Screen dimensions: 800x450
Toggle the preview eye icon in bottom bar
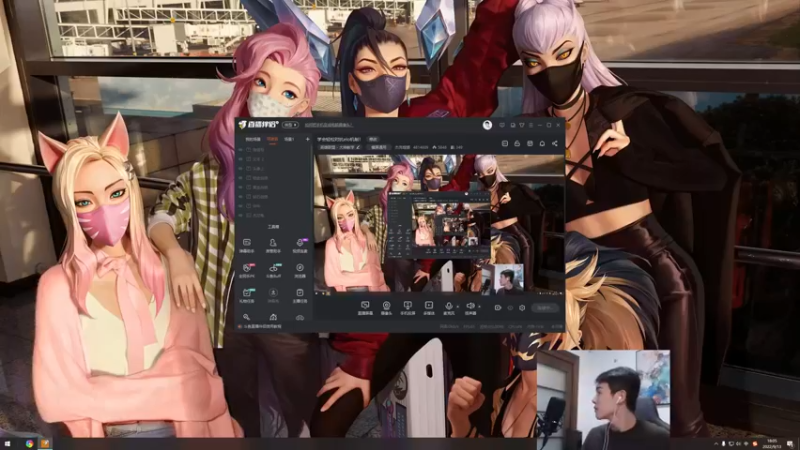click(510, 308)
